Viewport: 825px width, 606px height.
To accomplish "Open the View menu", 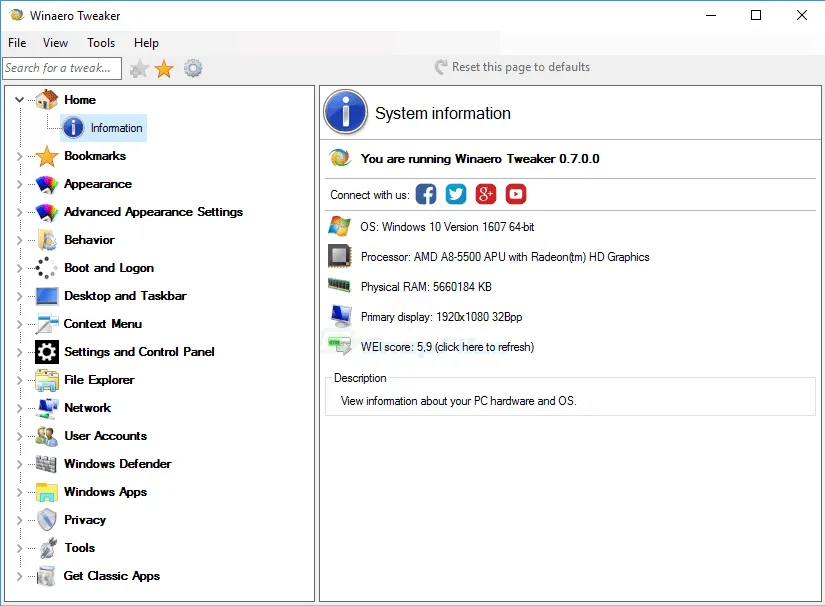I will tap(55, 43).
